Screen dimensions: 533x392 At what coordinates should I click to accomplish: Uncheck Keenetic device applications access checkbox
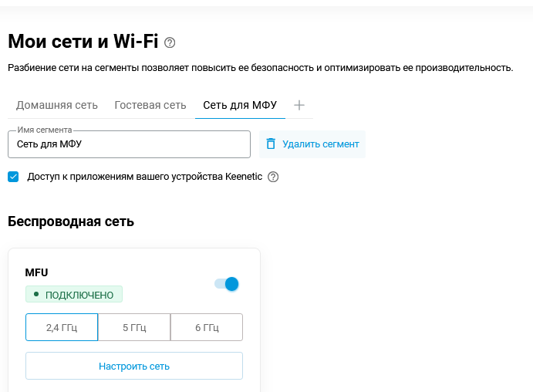pos(13,177)
